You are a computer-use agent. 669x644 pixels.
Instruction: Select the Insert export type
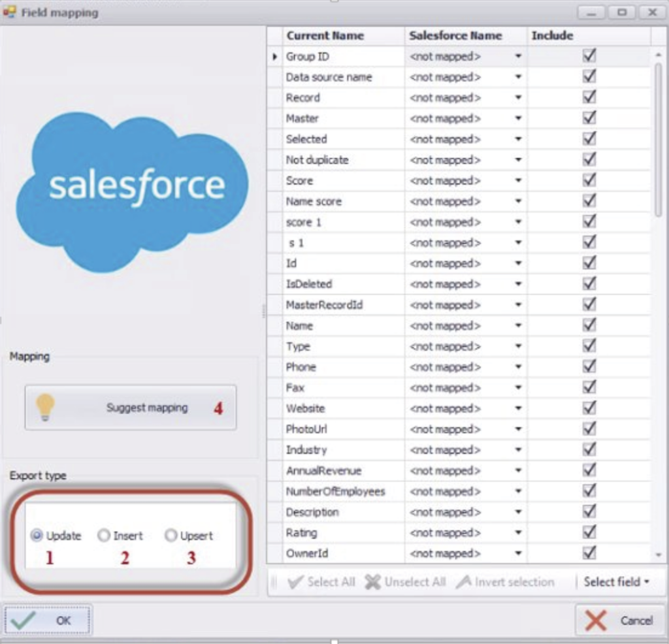(104, 535)
